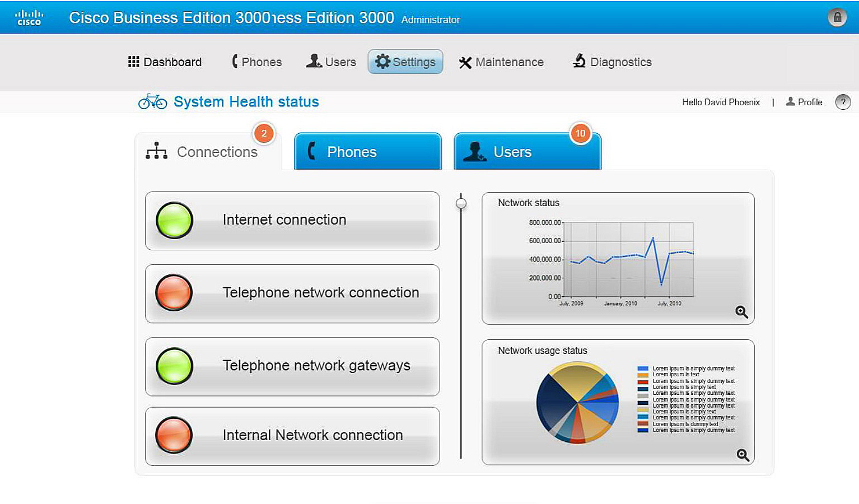Viewport: 859px width, 504px height.
Task: Open the Internal Network connection status
Action: (292, 436)
